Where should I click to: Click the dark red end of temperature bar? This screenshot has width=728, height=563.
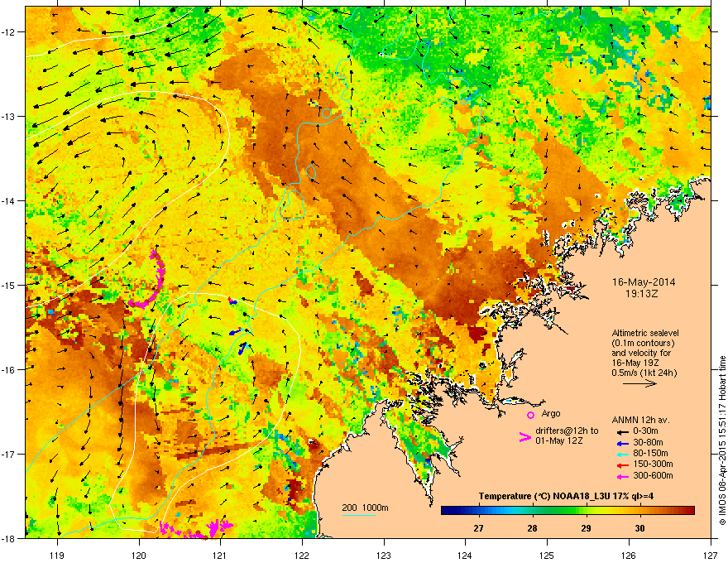pyautogui.click(x=690, y=511)
